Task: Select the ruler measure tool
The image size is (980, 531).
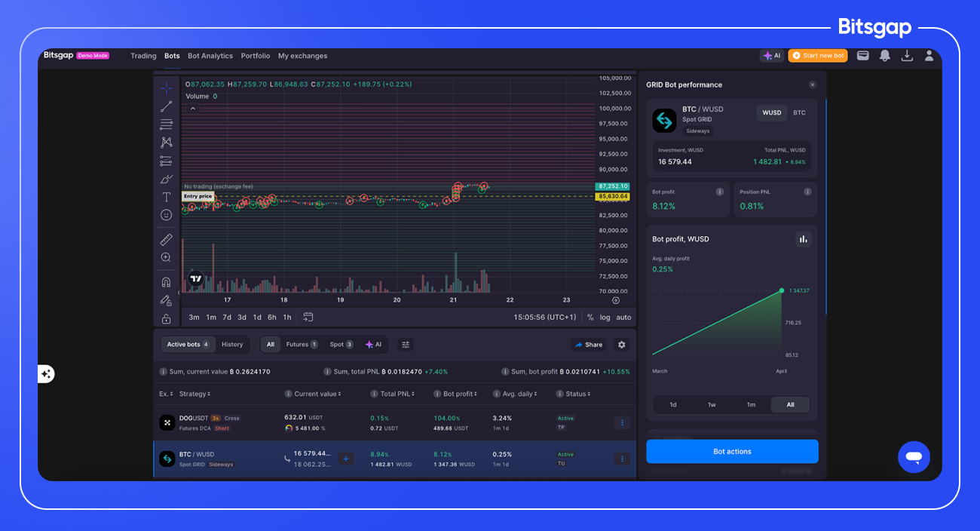Action: point(166,240)
